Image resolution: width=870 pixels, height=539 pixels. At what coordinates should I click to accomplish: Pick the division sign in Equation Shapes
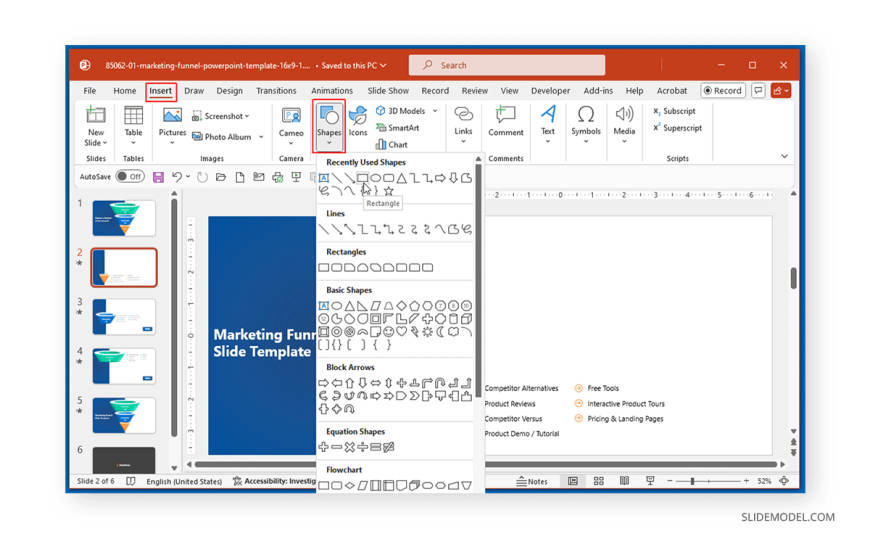coord(362,447)
